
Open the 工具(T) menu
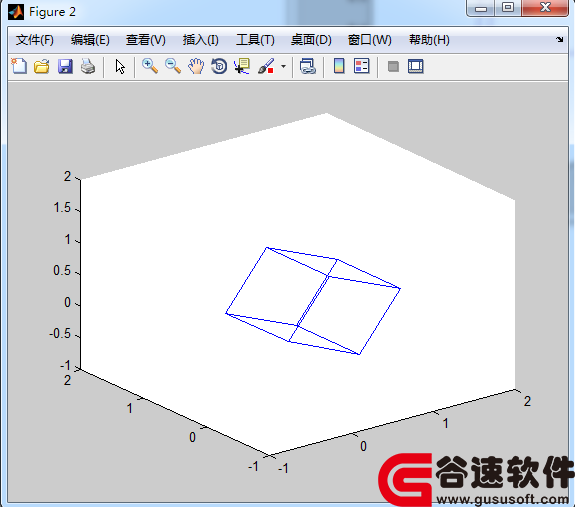[255, 40]
